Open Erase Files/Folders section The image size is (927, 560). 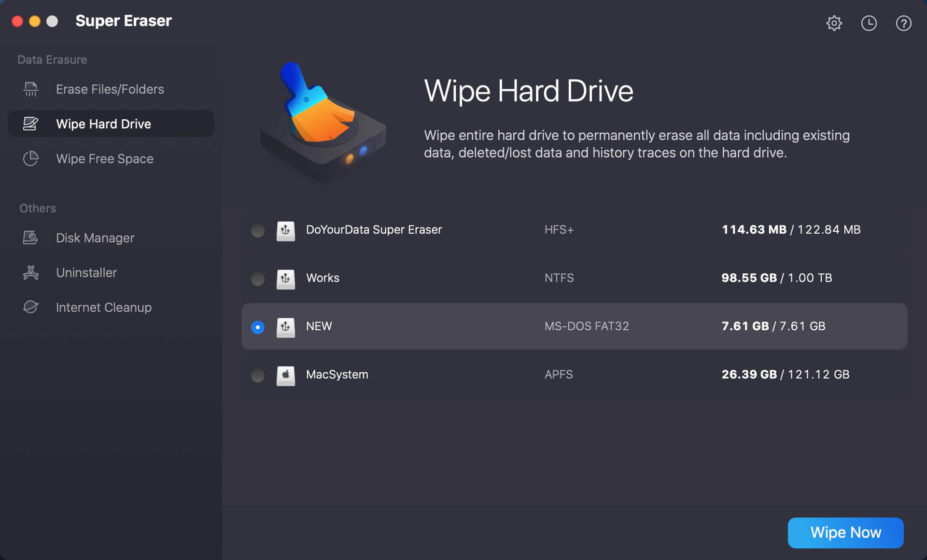(x=111, y=89)
